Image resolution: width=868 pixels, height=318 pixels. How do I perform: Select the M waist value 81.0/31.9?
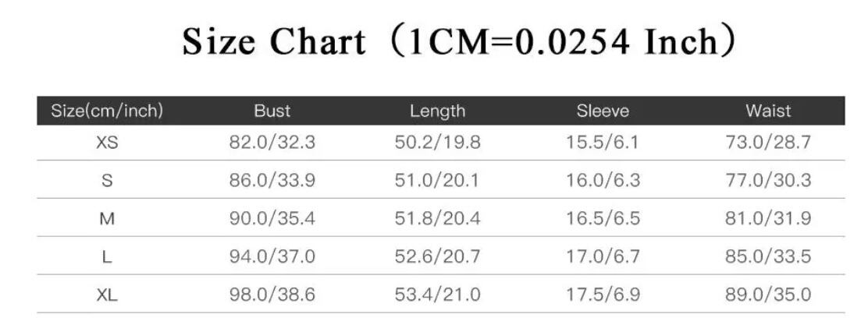coord(768,219)
